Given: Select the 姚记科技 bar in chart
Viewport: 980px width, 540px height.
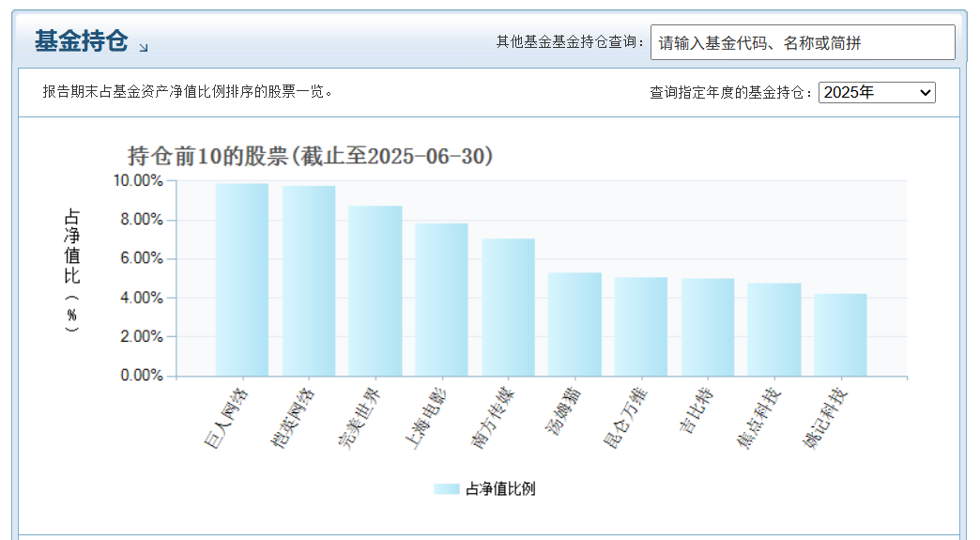Looking at the screenshot, I should (841, 334).
